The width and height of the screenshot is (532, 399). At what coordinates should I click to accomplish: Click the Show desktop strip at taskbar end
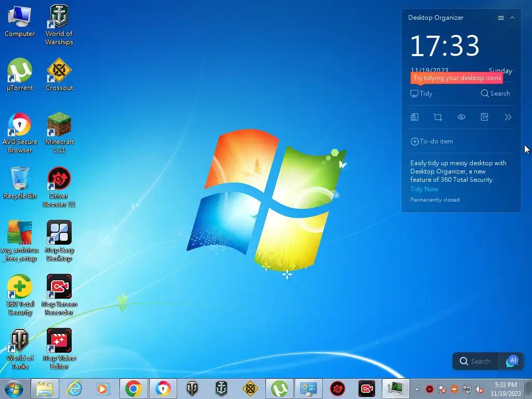pos(528,389)
